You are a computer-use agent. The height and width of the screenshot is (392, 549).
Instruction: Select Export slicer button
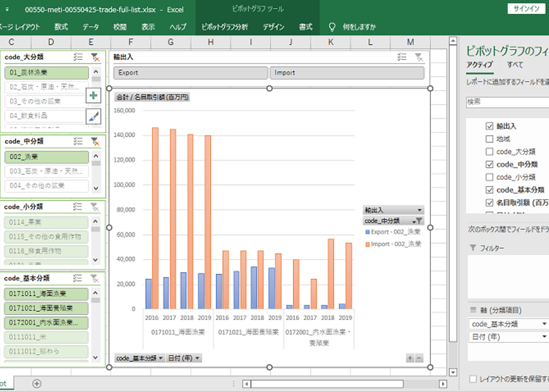[x=191, y=72]
